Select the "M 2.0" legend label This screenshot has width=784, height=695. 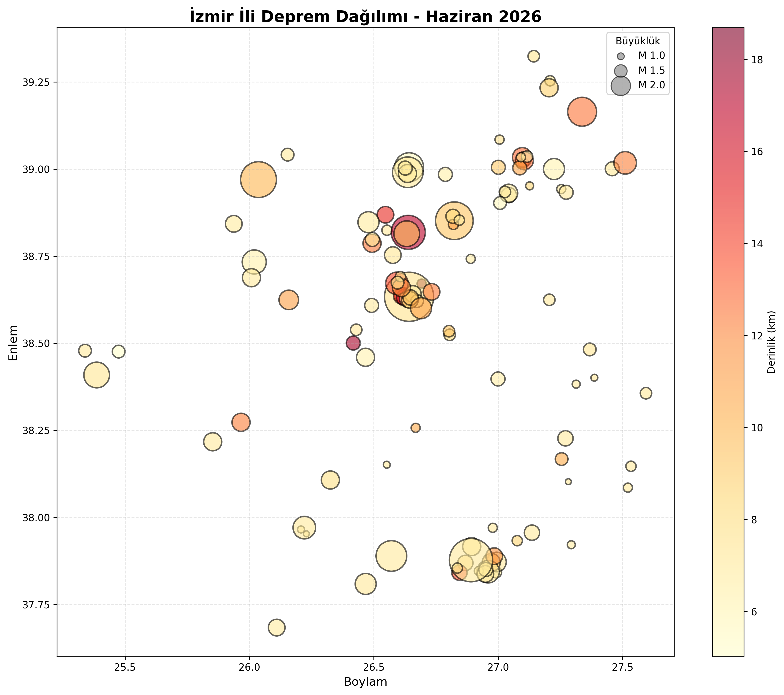tap(652, 85)
